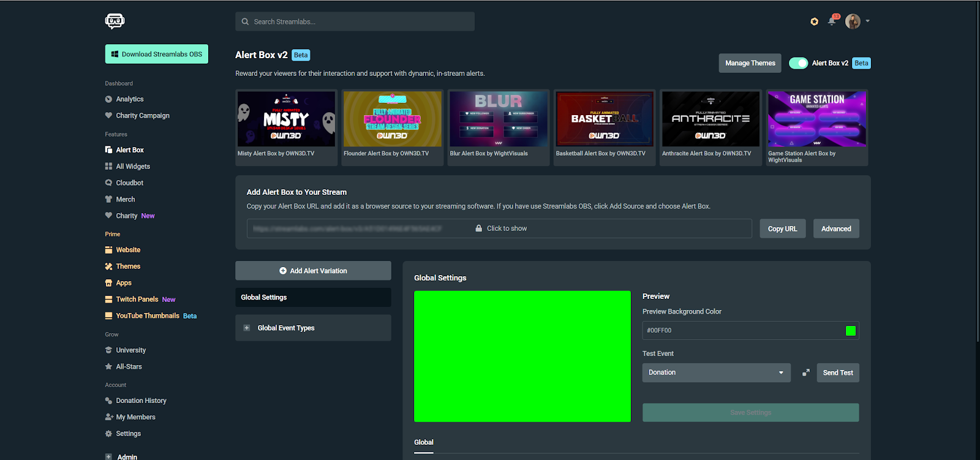The width and height of the screenshot is (980, 460).
Task: Select the Game Station Alert Box theme
Action: point(817,127)
